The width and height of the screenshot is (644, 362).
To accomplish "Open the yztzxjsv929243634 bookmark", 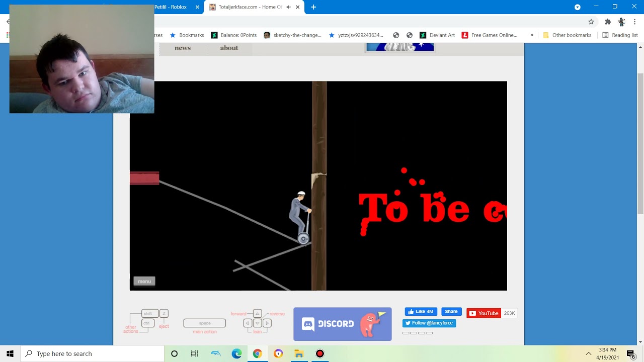I will [356, 35].
